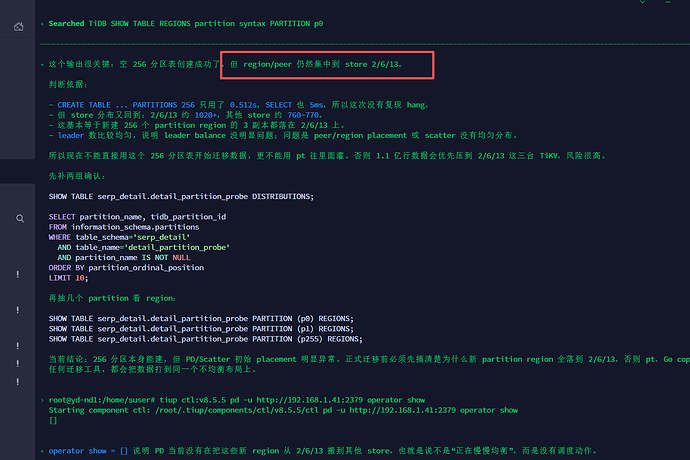The width and height of the screenshot is (690, 460).
Task: Select the 'PARTITION (p0) REGIONS;' statement
Action: pos(201,318)
